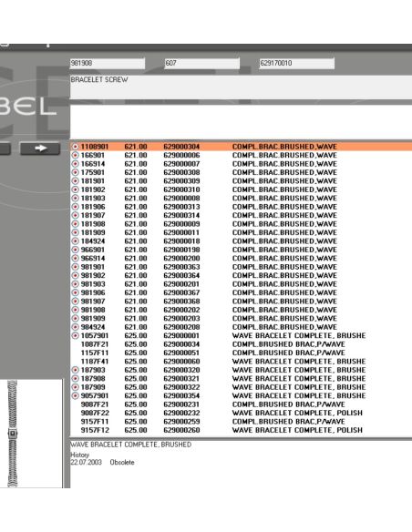Click the 22.07.2003 history date

[86, 463]
